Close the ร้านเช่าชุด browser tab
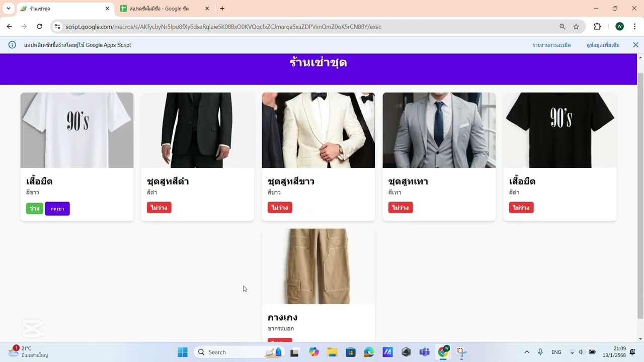This screenshot has width=644, height=362. [107, 9]
